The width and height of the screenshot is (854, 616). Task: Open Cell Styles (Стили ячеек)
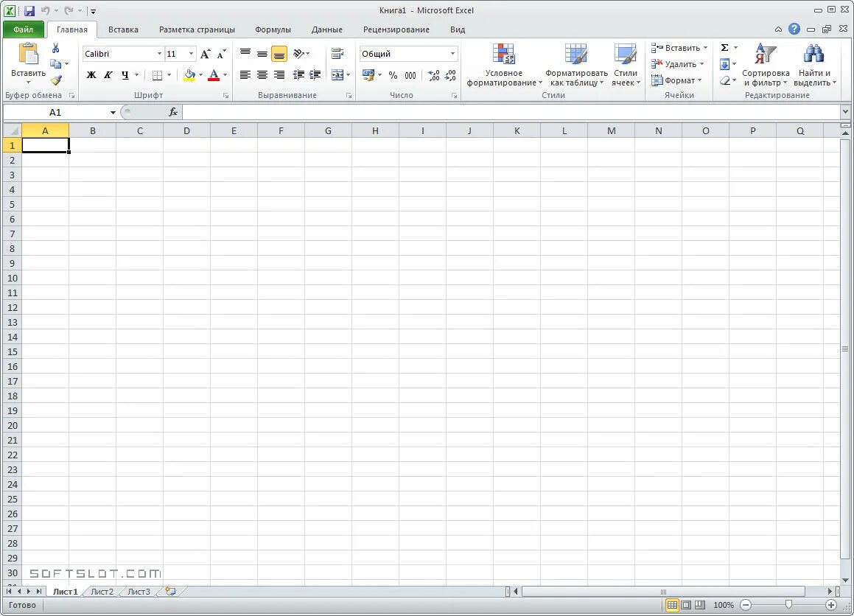(x=626, y=66)
